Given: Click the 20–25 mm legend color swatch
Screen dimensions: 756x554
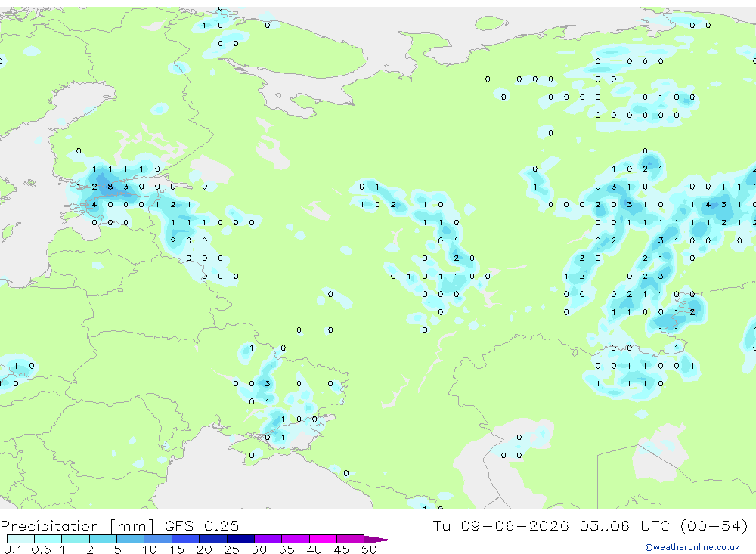Looking at the screenshot, I should click(x=213, y=539).
